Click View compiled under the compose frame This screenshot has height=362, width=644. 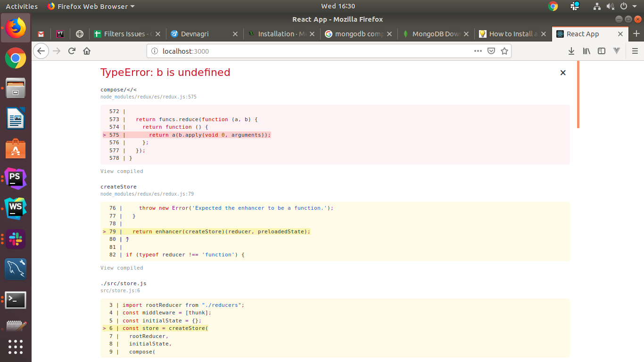[122, 171]
